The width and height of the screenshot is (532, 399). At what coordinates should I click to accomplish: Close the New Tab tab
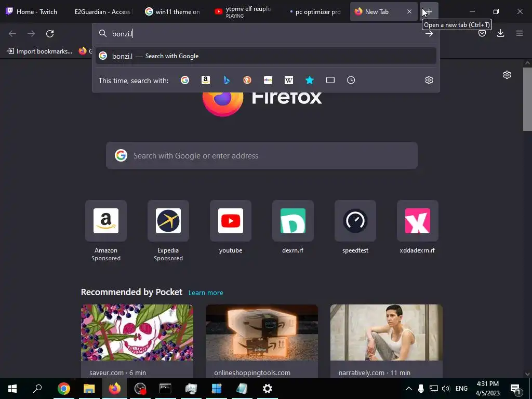coord(409,11)
